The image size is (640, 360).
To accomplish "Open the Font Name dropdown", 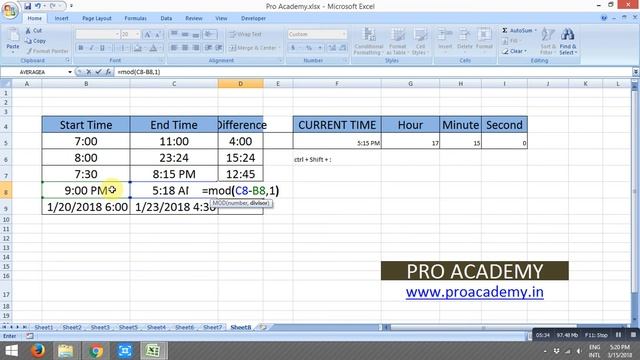I will 117,34.
